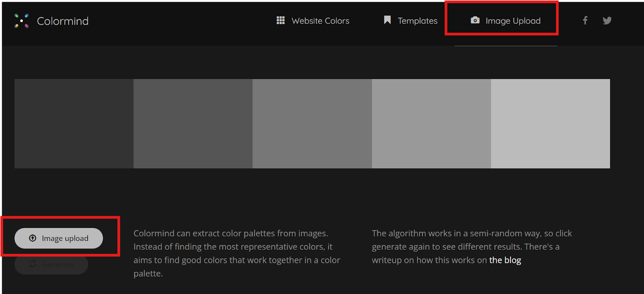Click the grid icon beside Website Colors
Image resolution: width=644 pixels, height=294 pixels.
(281, 20)
